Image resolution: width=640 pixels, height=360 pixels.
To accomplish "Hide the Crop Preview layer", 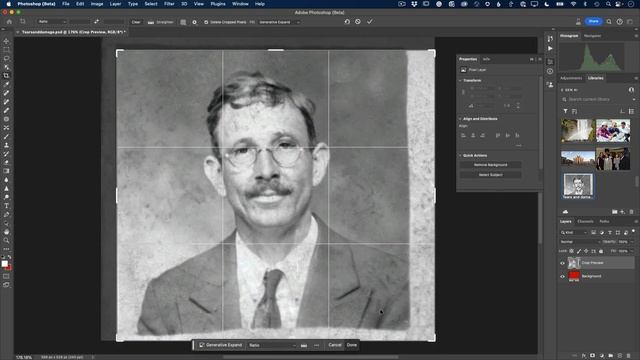I will pyautogui.click(x=562, y=263).
